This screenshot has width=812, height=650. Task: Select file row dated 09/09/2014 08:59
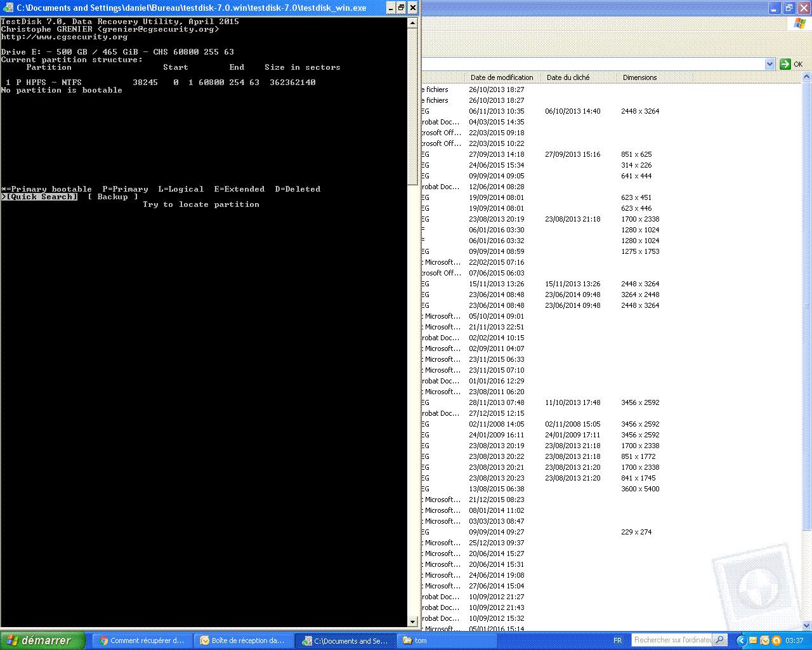(x=612, y=251)
